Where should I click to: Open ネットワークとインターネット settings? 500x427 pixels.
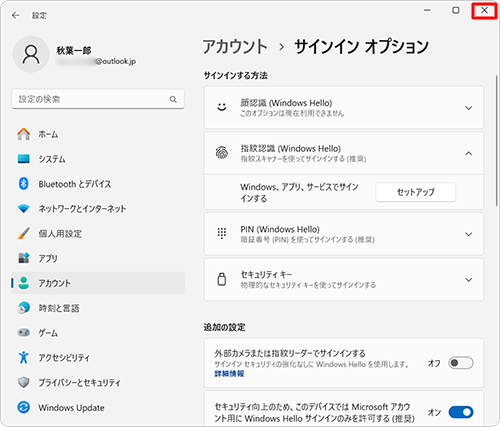coord(98,209)
